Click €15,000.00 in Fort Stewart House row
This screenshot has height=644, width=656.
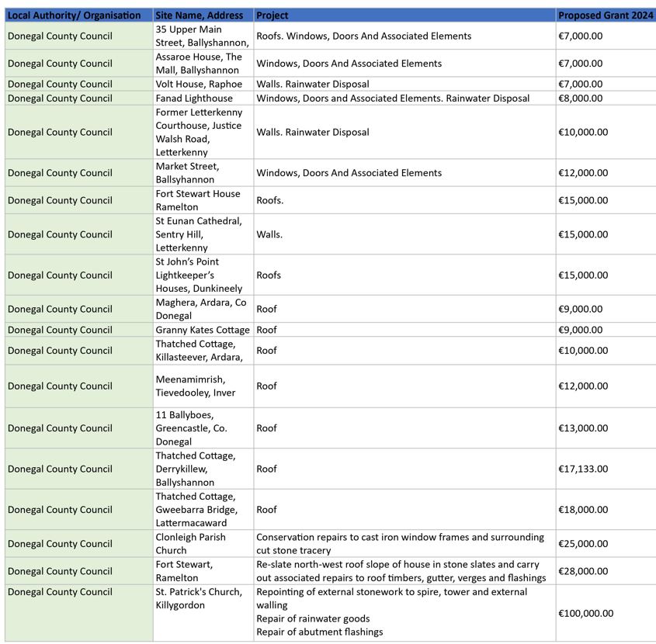tap(583, 200)
